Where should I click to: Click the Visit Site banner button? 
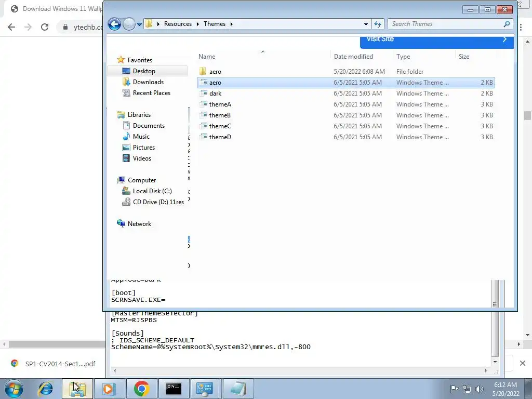click(x=436, y=42)
